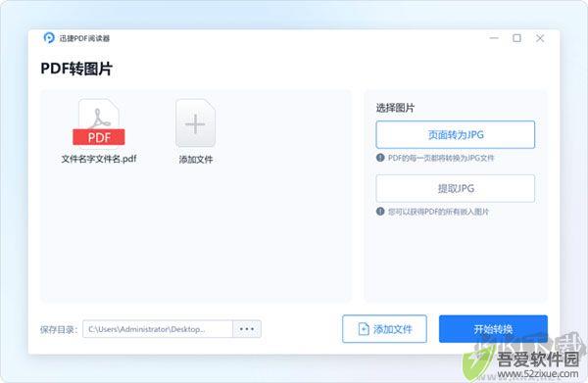Screen dimensions: 588x383
Task: Click info icon beside PDF的每一页 hint
Action: (380, 158)
